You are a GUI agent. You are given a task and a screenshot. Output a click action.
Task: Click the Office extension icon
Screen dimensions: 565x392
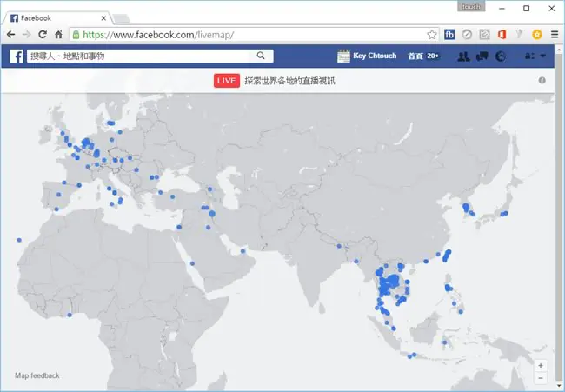pos(502,35)
